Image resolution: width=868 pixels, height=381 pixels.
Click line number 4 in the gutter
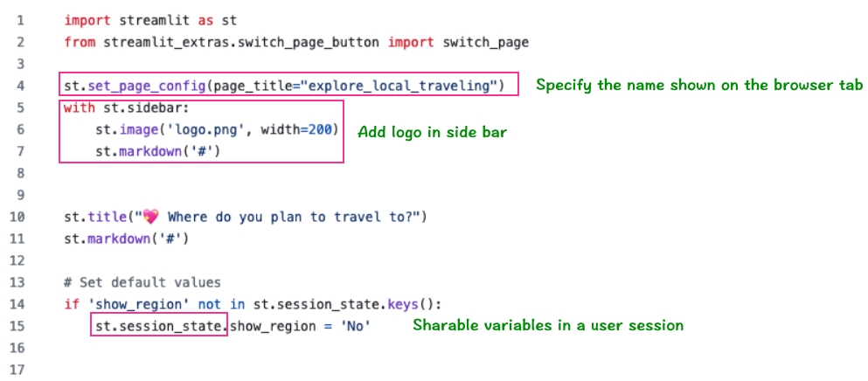20,86
